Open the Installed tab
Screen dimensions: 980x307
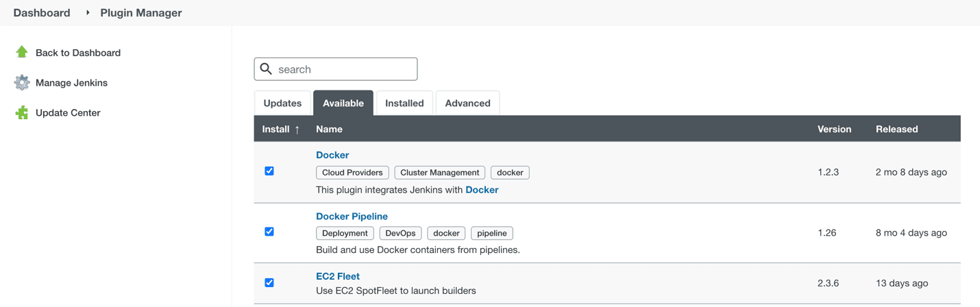pos(404,103)
